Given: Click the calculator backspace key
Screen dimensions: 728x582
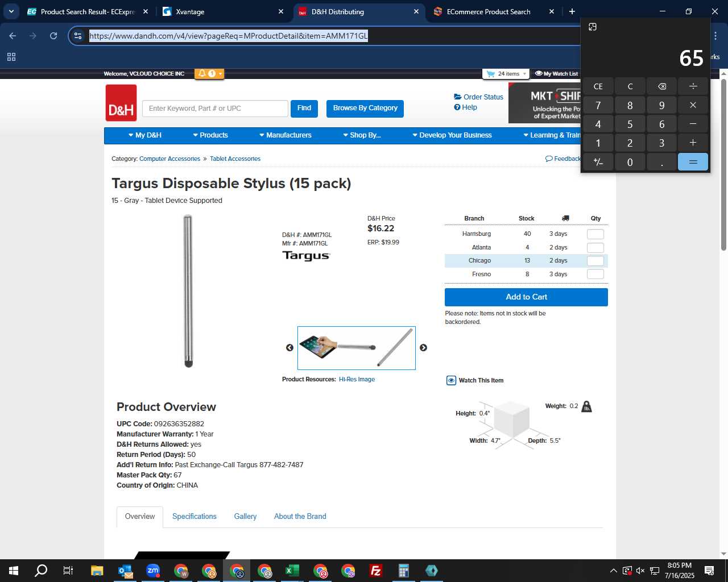Looking at the screenshot, I should click(x=662, y=86).
